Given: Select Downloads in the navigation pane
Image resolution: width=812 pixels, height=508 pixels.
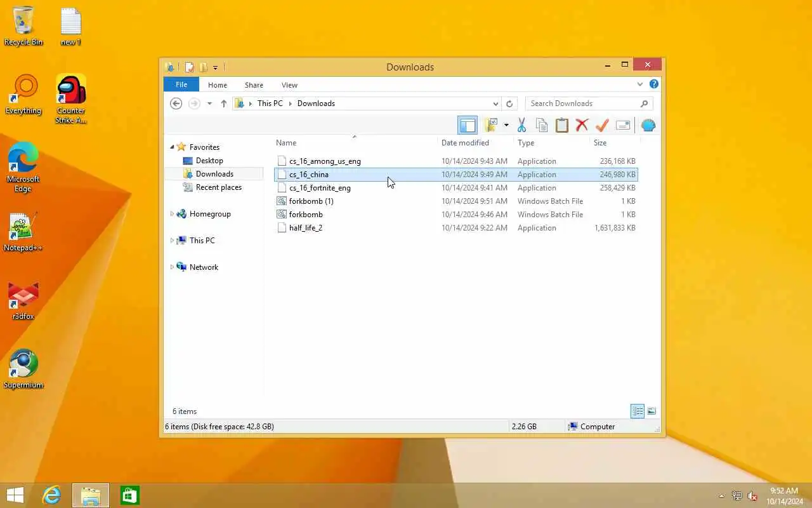Looking at the screenshot, I should [214, 174].
